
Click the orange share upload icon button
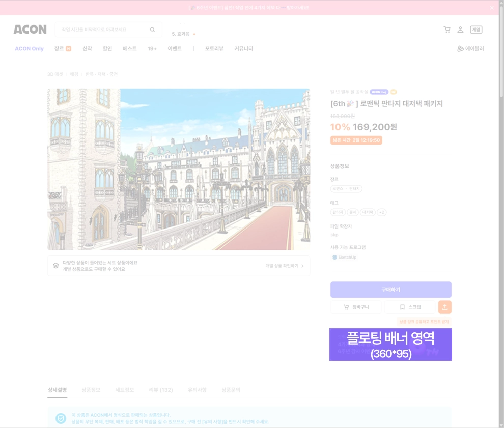click(x=445, y=307)
